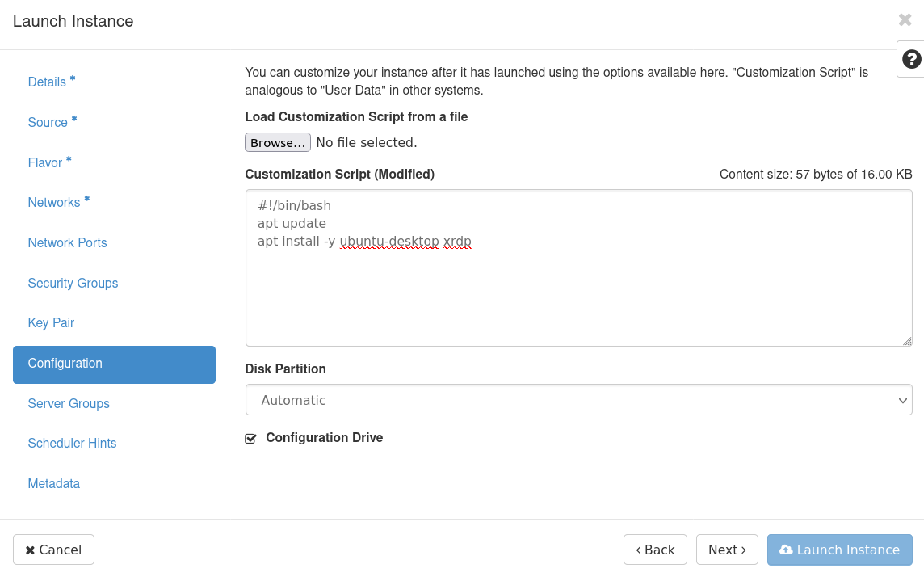The height and width of the screenshot is (577, 924).
Task: Click the Launch Instance button
Action: (x=839, y=550)
